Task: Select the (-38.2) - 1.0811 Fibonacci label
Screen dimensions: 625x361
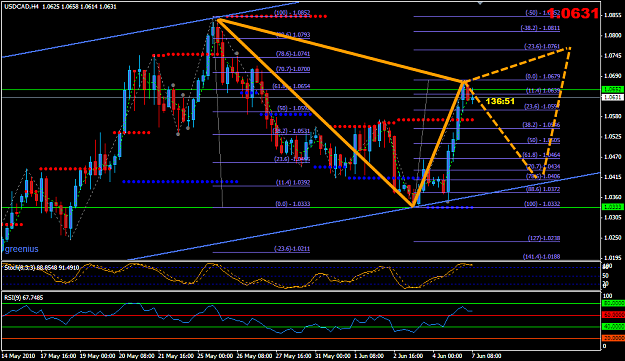Action: pos(540,28)
